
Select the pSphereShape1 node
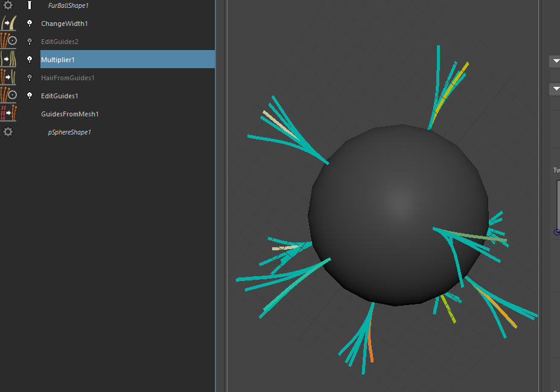69,132
